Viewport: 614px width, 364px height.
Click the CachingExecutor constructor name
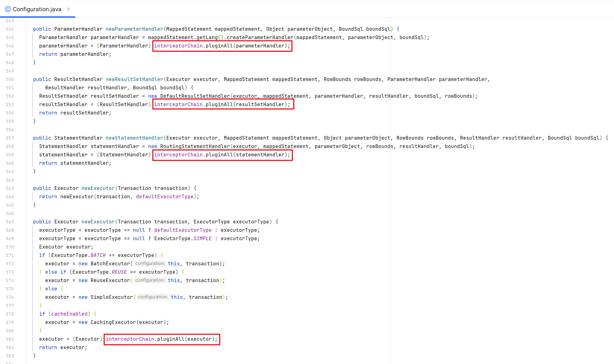click(113, 322)
